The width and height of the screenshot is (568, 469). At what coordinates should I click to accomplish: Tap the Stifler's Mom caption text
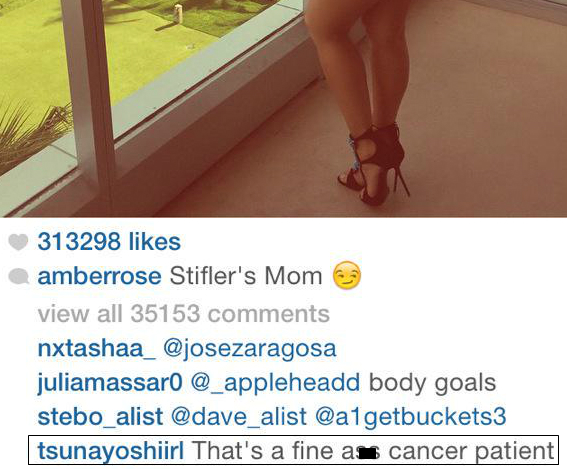click(x=246, y=276)
